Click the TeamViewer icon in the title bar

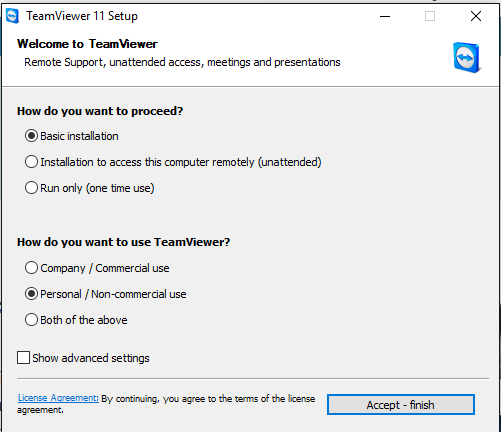click(13, 16)
